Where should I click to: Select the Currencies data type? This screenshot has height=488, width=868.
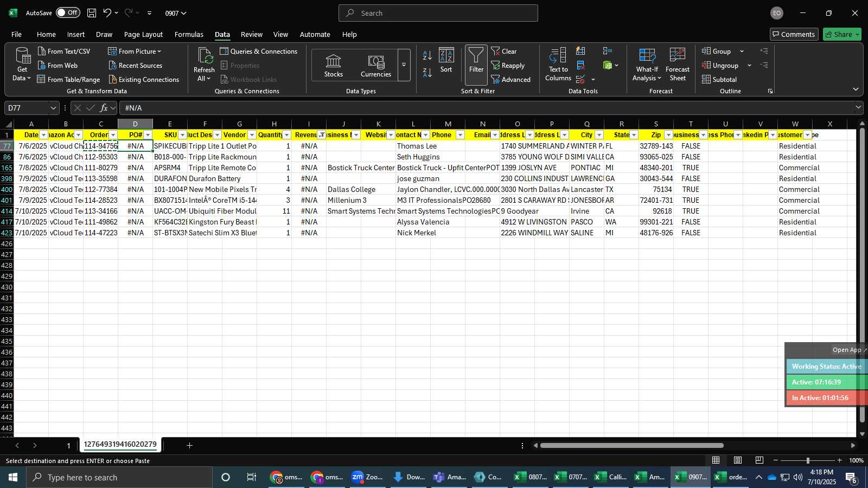click(376, 66)
